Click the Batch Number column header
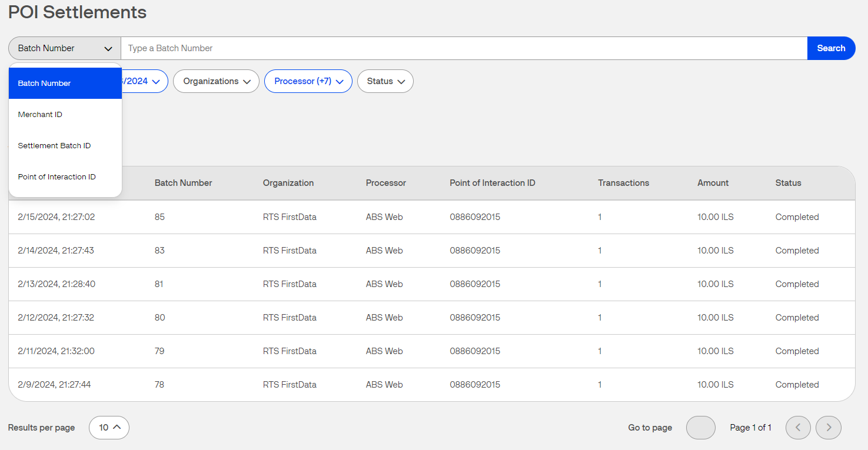This screenshot has width=868, height=450. 183,183
